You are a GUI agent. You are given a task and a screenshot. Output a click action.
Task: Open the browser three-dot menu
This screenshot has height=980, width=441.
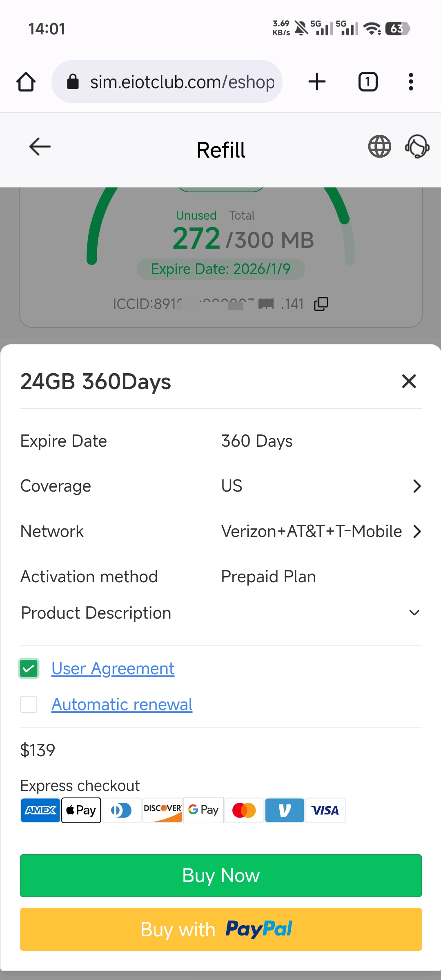(411, 82)
